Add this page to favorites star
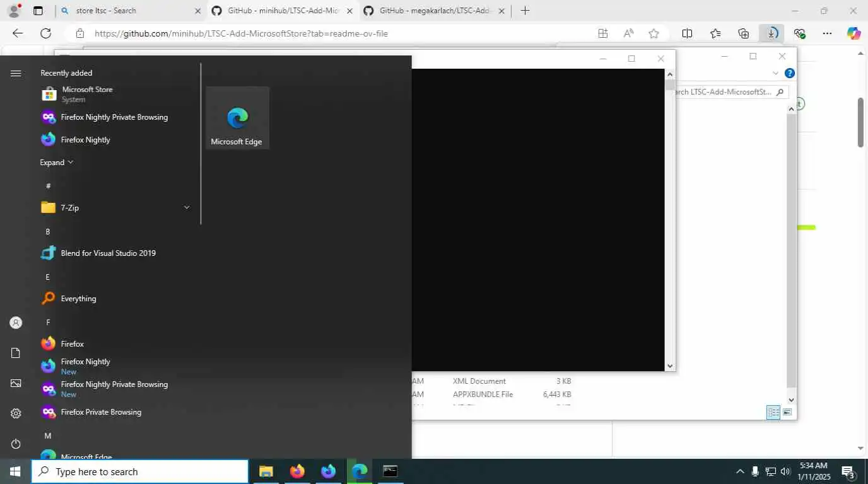868x484 pixels. coord(654,33)
